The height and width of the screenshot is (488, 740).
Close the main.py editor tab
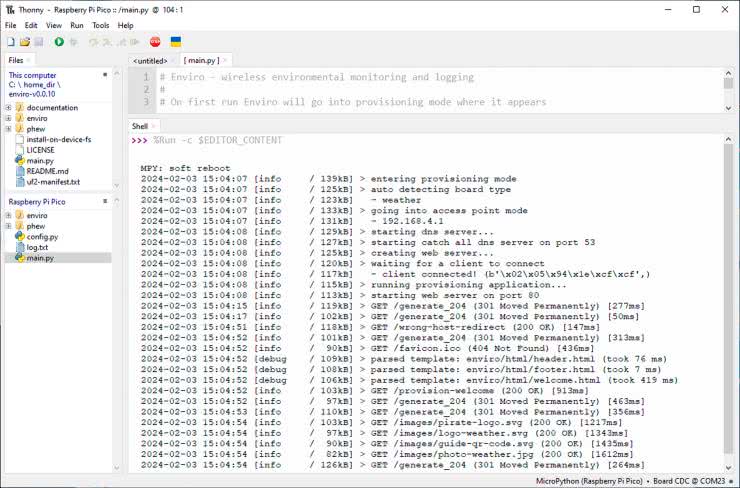[225, 61]
